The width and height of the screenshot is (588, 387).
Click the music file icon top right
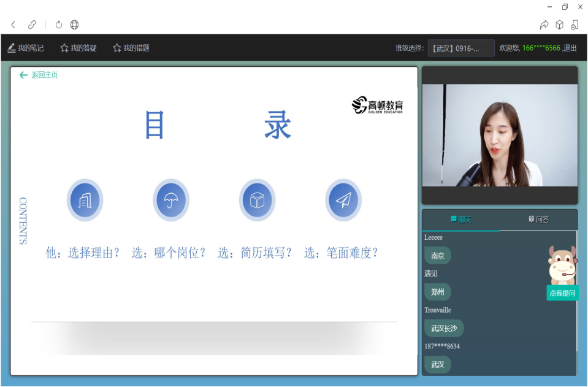pos(575,25)
